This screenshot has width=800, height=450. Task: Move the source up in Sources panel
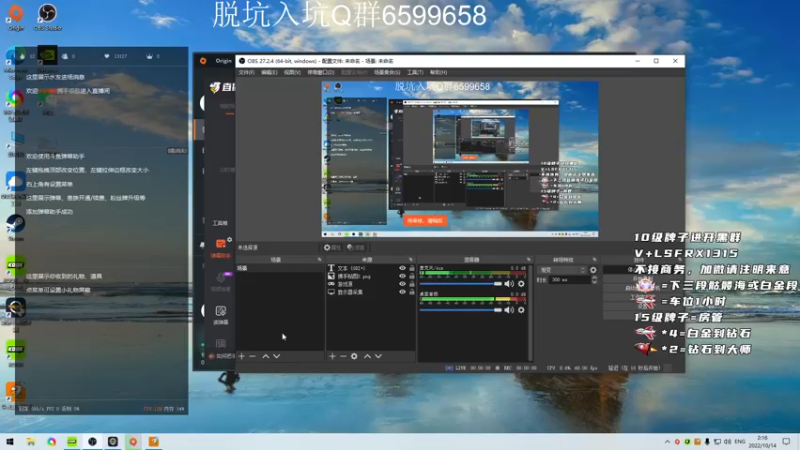tap(367, 356)
